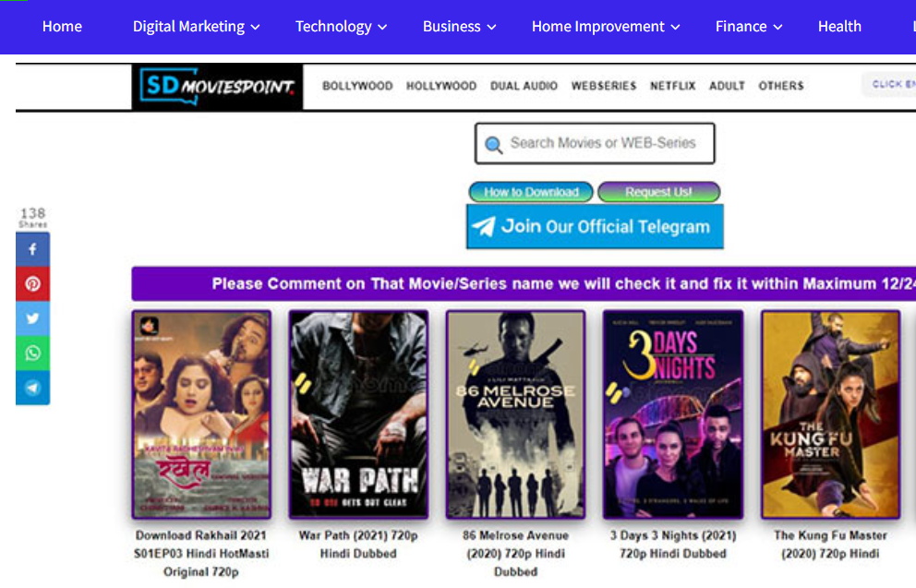
Task: Click the purple Please Comment notice banner
Action: point(524,283)
